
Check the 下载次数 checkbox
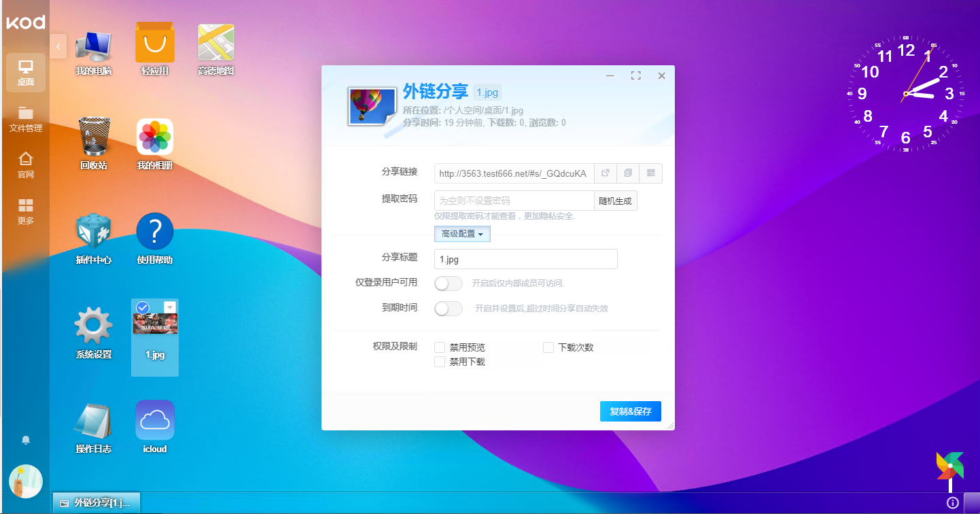(x=548, y=347)
